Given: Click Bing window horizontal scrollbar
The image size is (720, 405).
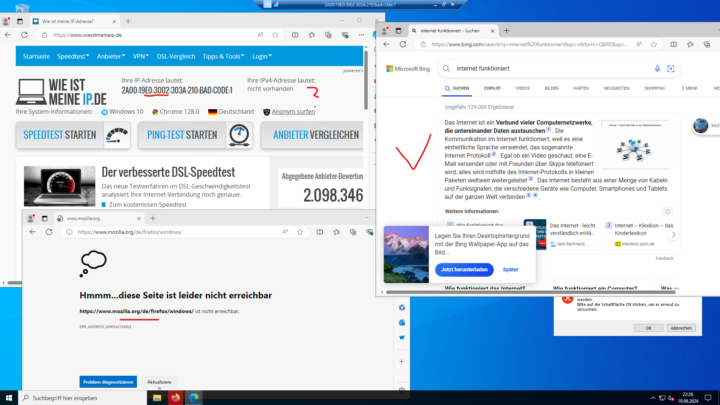Looking at the screenshot, I should (x=530, y=292).
